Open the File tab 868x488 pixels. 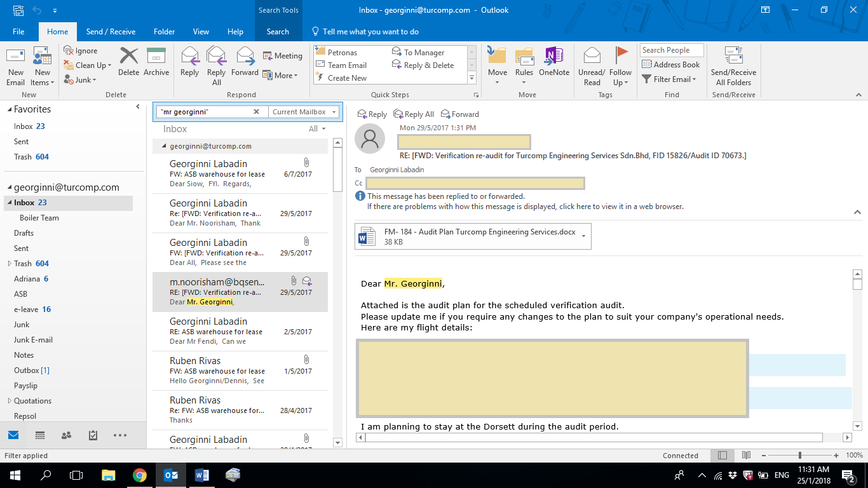click(x=18, y=32)
